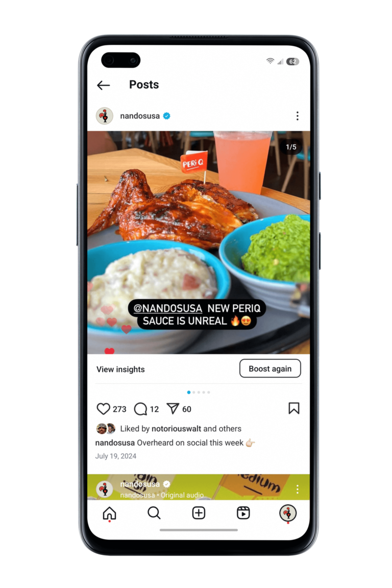
Task: Open profile tab with Nando's avatar
Action: pos(288,512)
